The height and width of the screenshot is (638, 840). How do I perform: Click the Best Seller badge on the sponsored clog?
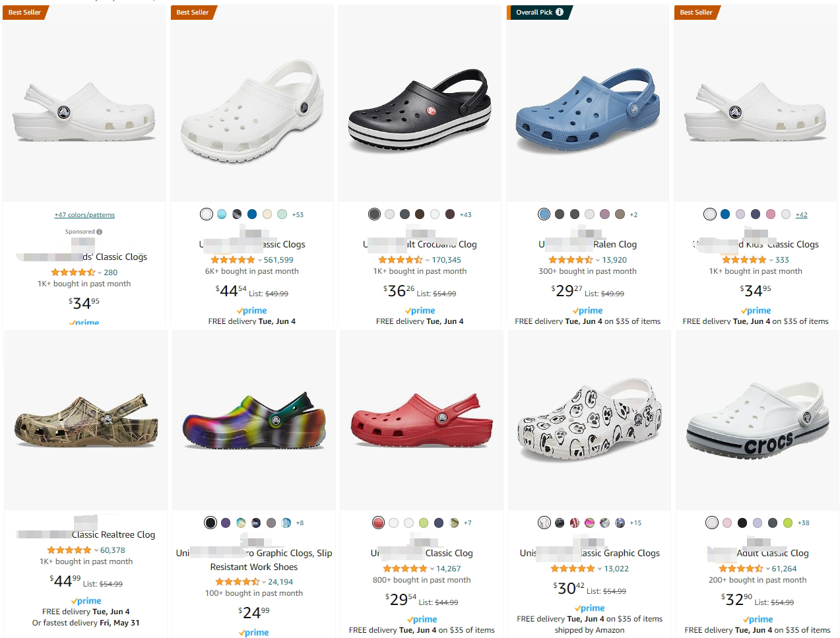tap(24, 12)
